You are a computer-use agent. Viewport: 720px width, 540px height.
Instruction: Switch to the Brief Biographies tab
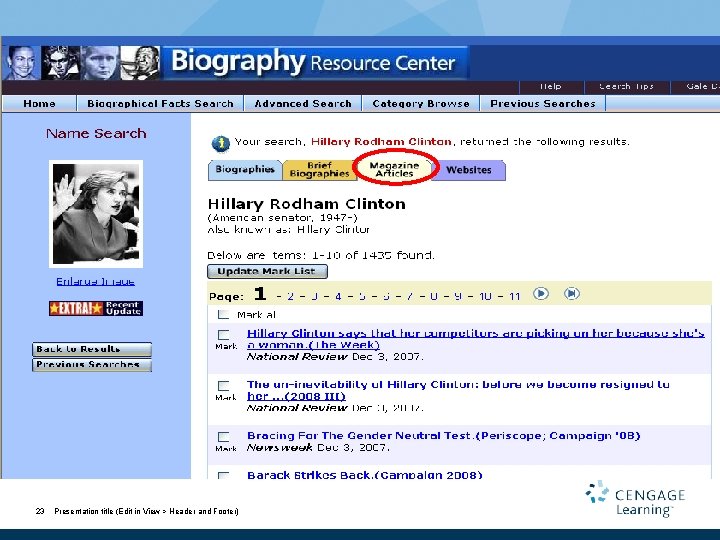[320, 170]
